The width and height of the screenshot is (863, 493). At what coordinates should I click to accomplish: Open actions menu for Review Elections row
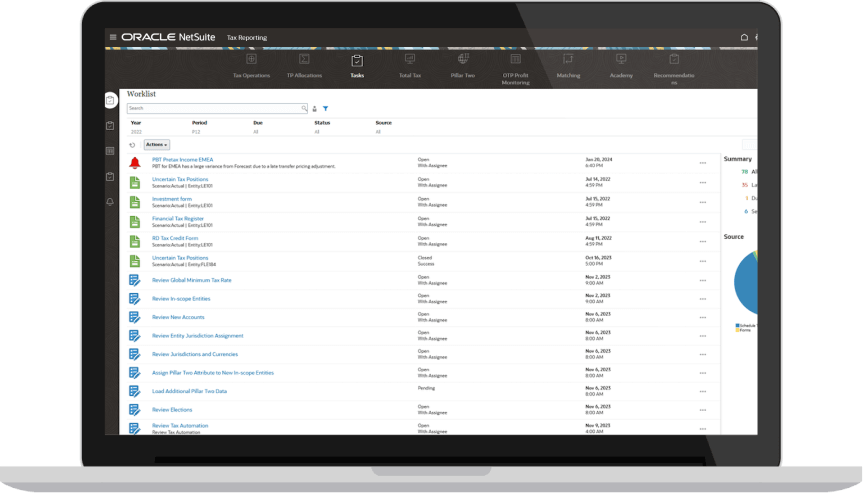(703, 410)
